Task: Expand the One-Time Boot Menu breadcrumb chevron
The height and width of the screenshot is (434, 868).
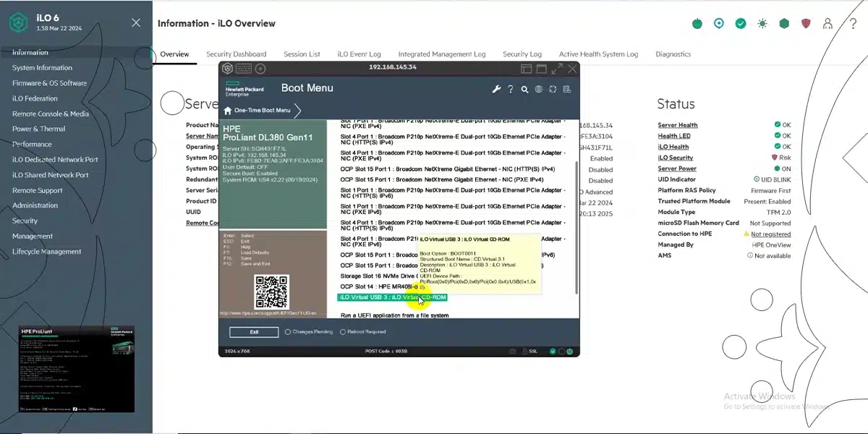Action: point(297,111)
